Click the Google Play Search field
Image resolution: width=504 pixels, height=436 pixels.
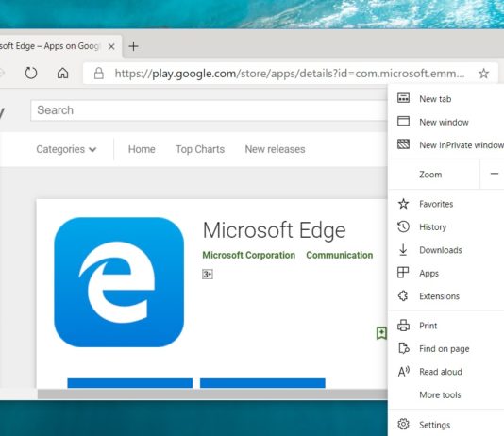point(209,110)
